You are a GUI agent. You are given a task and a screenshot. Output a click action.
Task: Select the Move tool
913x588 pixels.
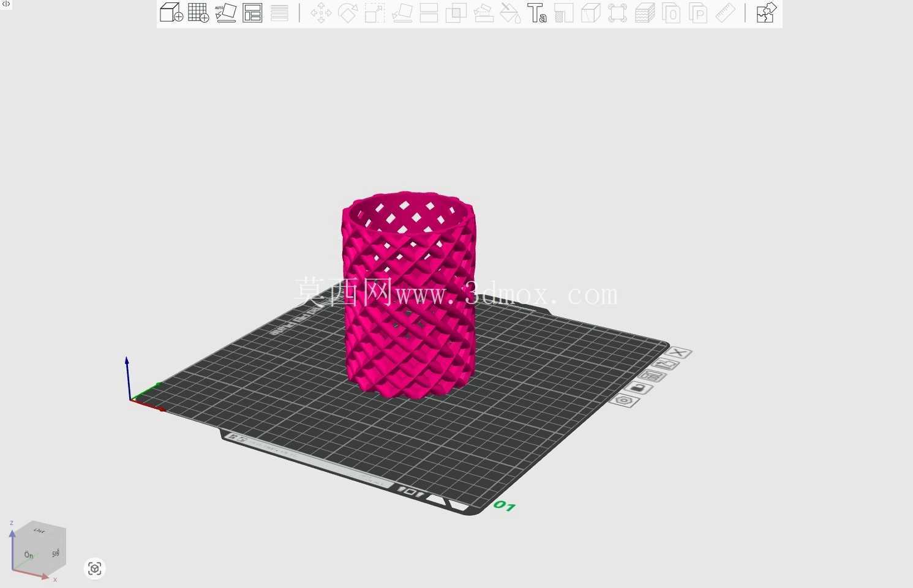coord(321,13)
